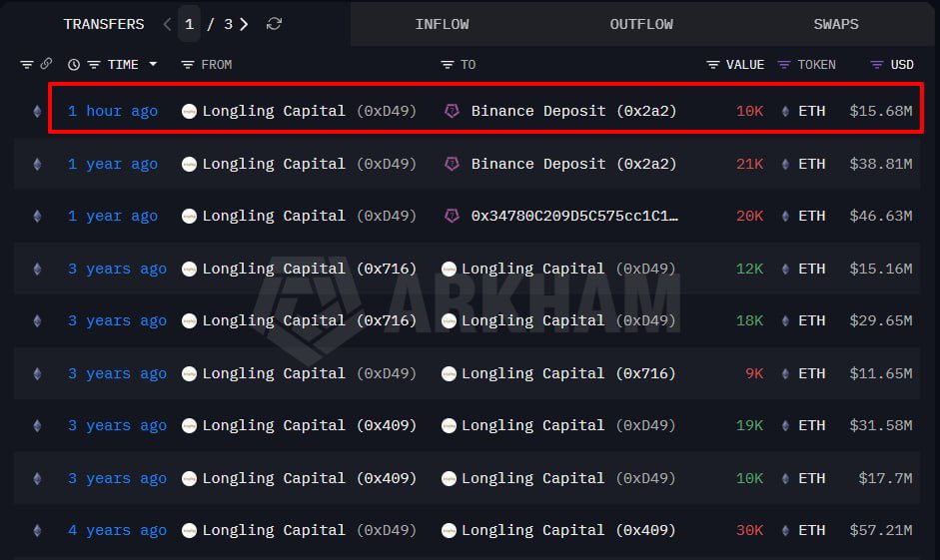Image resolution: width=940 pixels, height=560 pixels.
Task: Open Longling Capital (0x716) recipient in $11.65M row
Action: 568,373
